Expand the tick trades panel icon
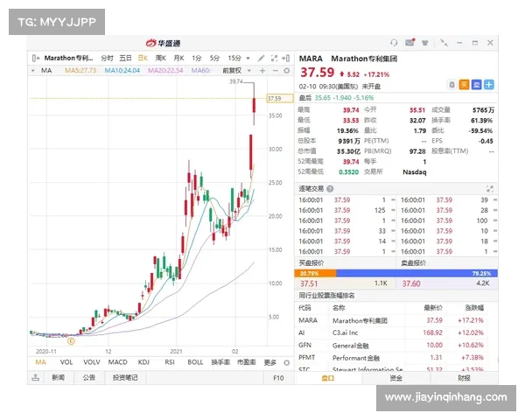The image size is (525, 420). (490, 189)
